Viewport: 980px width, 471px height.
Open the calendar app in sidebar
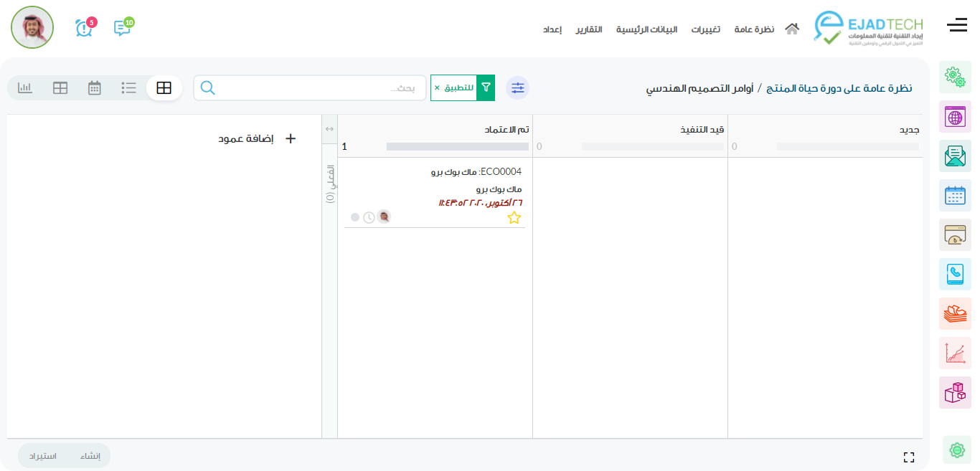pyautogui.click(x=955, y=195)
